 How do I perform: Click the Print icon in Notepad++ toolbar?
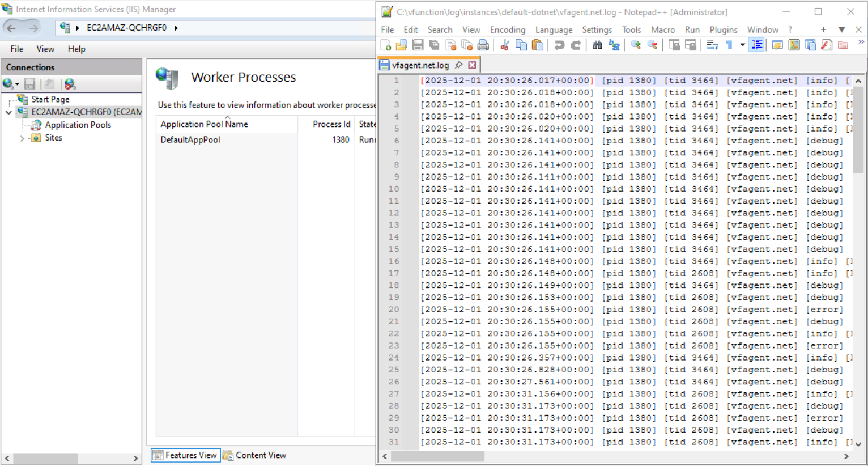click(x=483, y=45)
